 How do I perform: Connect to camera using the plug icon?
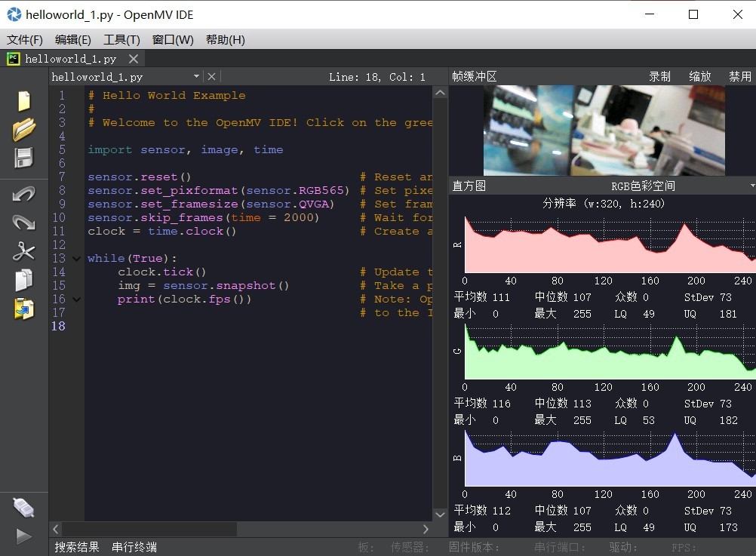click(23, 508)
